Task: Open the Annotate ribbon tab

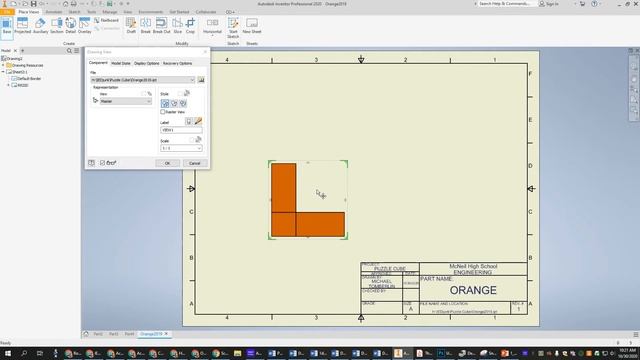Action: [54, 12]
